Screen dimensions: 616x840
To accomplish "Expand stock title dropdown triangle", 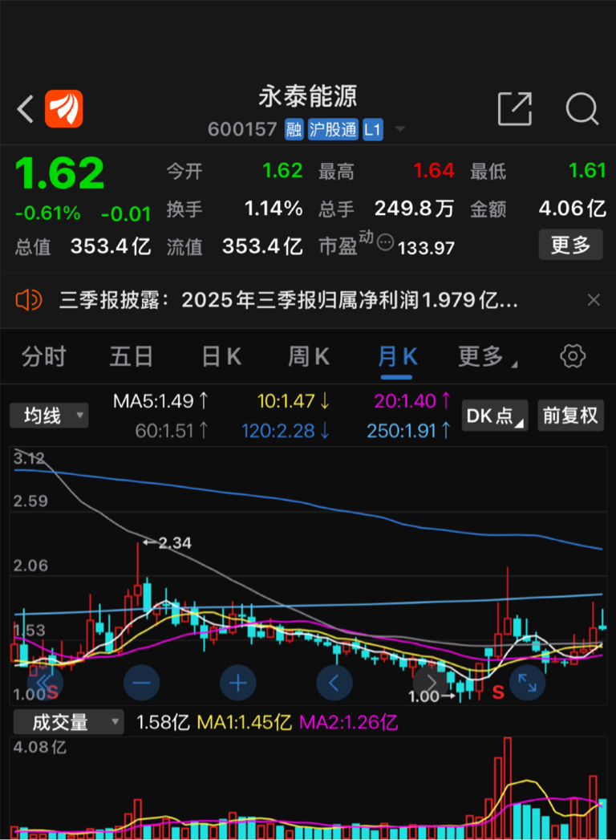I will pos(399,129).
